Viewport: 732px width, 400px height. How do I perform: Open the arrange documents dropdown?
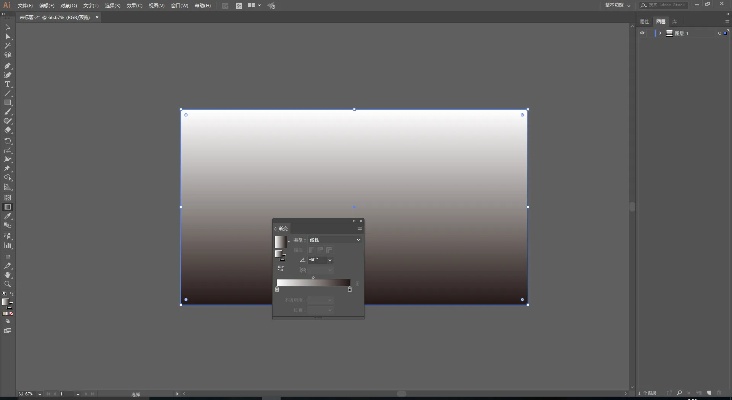click(254, 6)
